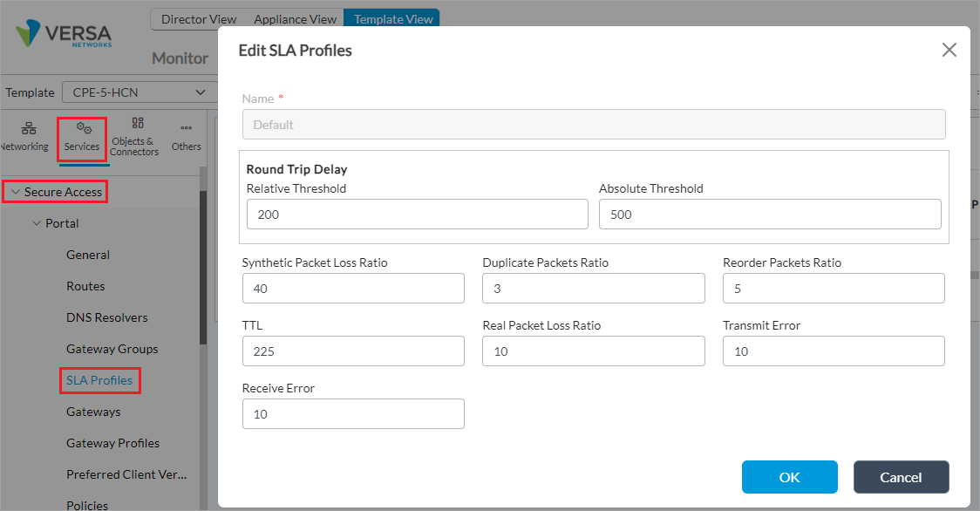980x511 pixels.
Task: Click the Absolute Threshold input field
Action: 769,215
